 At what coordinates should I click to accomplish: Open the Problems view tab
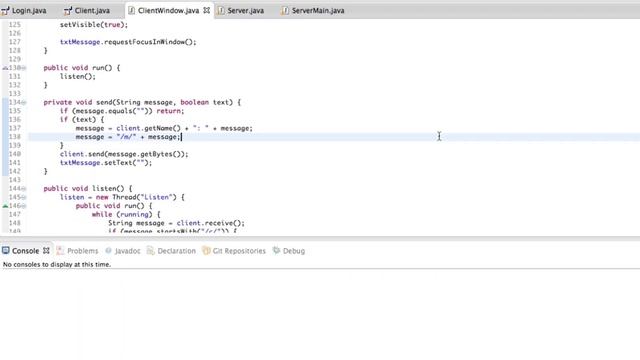tap(82, 251)
